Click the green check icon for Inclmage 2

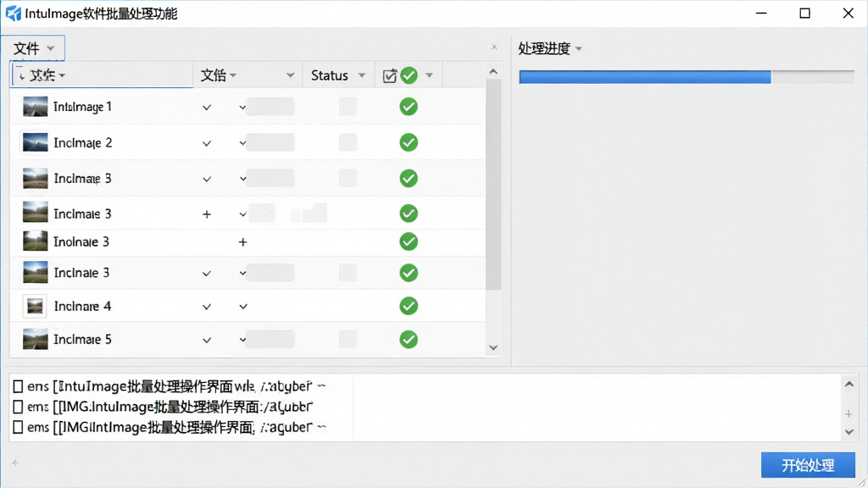(409, 142)
